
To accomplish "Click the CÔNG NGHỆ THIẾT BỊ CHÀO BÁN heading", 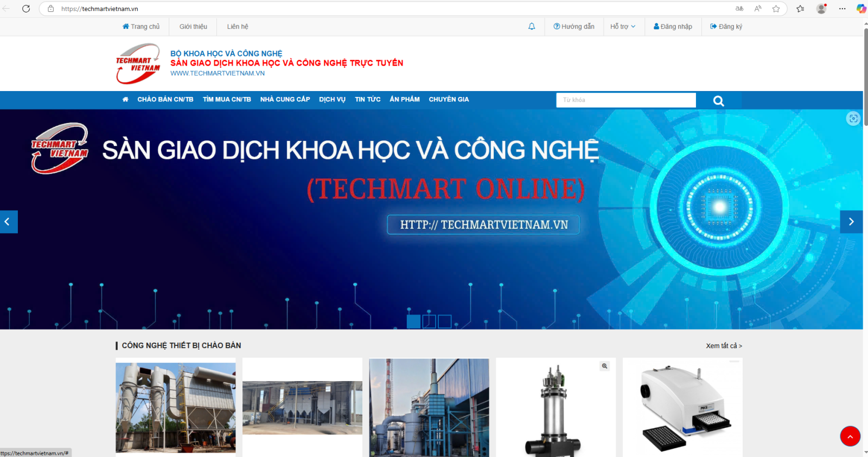I will 181,345.
